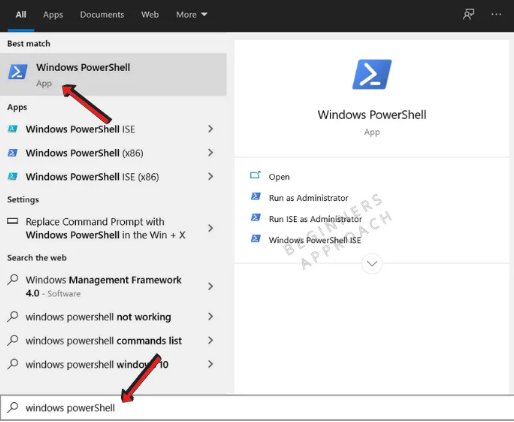Click the search box containing windows powerShell
Viewport: 514px width, 422px height.
[257, 408]
